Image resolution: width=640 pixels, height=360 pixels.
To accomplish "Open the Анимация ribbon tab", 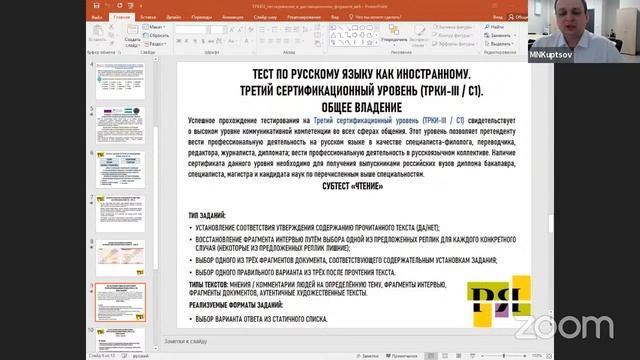I will pos(233,17).
